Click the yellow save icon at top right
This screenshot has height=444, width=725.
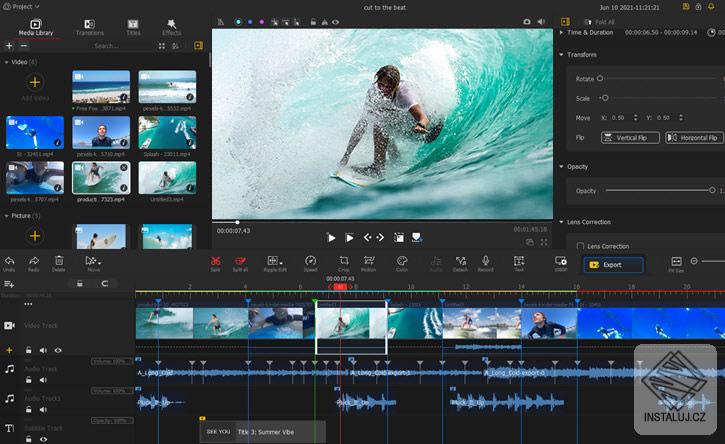[686, 6]
